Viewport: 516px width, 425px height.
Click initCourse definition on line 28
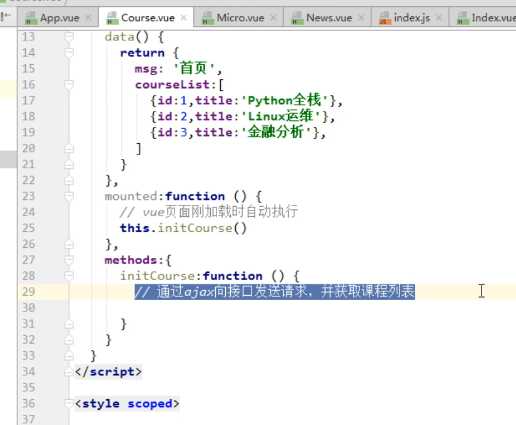tap(157, 276)
